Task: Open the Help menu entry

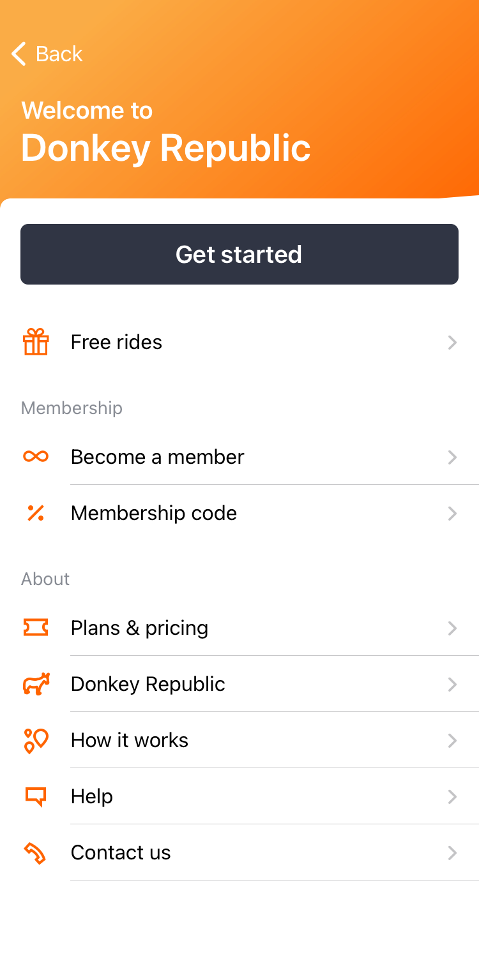Action: point(240,796)
